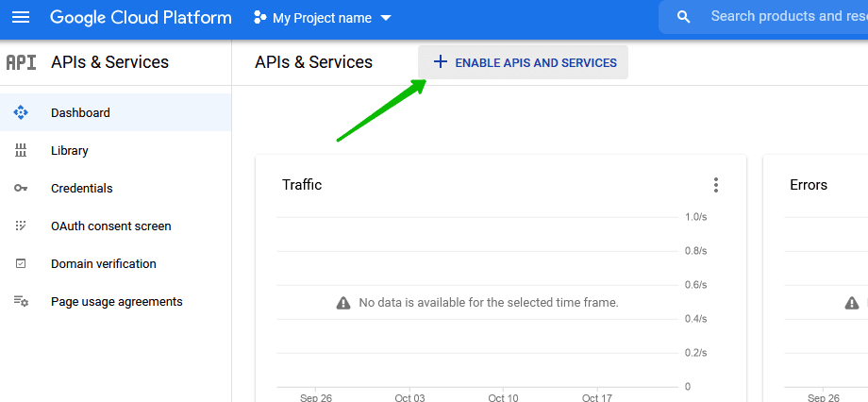Focus the Search products and resources field
Screen dimensions: 868x402
(783, 17)
